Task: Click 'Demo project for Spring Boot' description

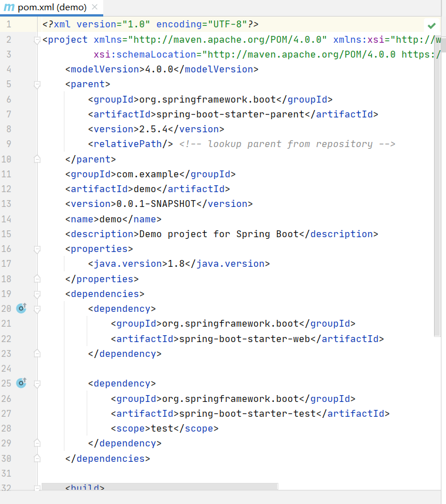Action: coord(219,234)
